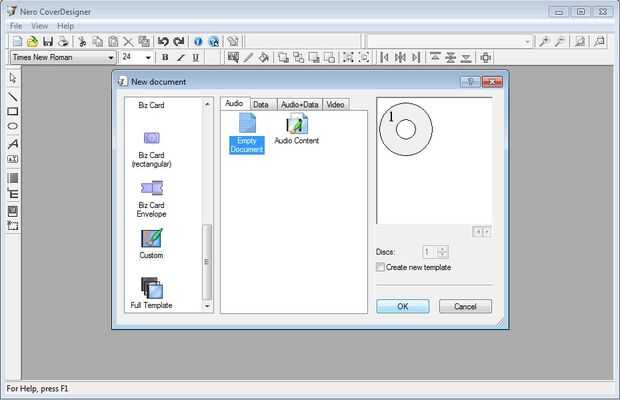The width and height of the screenshot is (620, 400).
Task: Click the align bottom edges icon
Action: point(466,58)
